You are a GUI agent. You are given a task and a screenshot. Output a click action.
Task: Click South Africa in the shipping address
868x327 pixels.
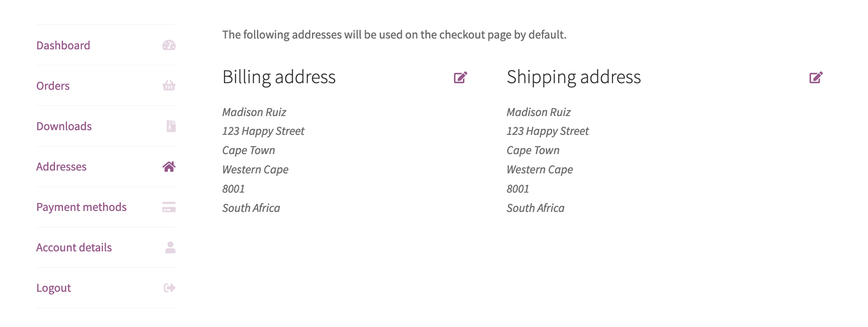(535, 208)
